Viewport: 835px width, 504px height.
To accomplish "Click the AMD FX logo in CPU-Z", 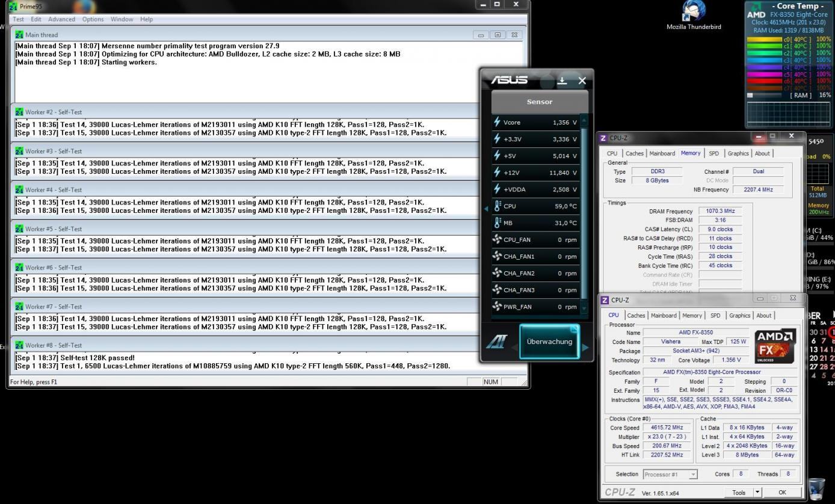I will pyautogui.click(x=775, y=346).
